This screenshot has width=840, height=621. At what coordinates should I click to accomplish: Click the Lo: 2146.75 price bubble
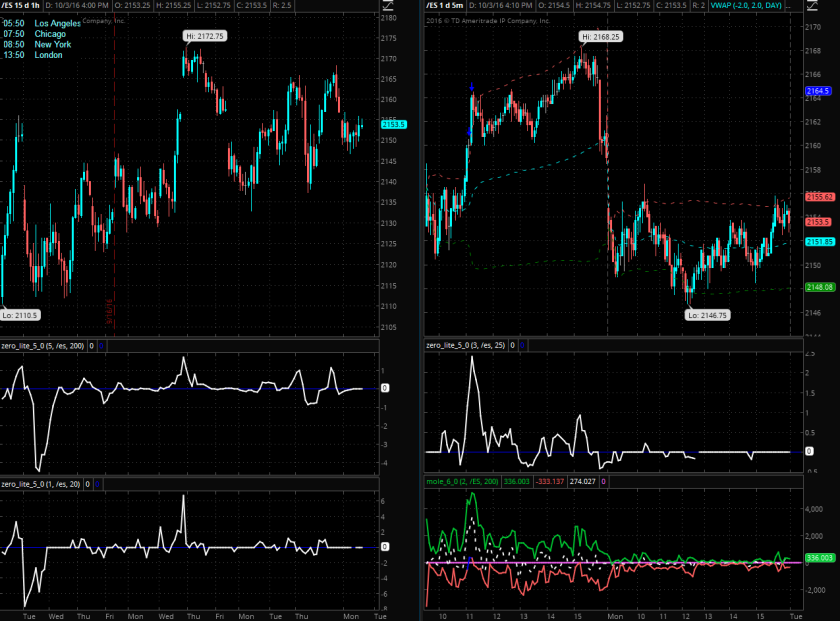tap(707, 314)
